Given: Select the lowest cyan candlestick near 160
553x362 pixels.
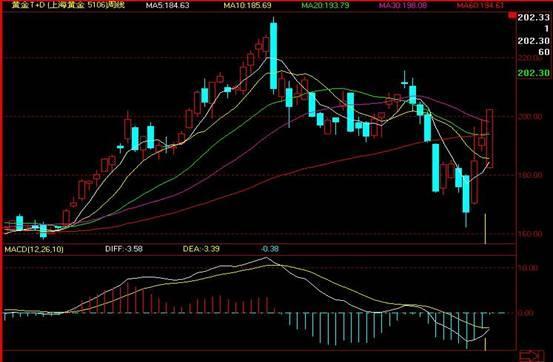Looking at the screenshot, I should point(466,194).
